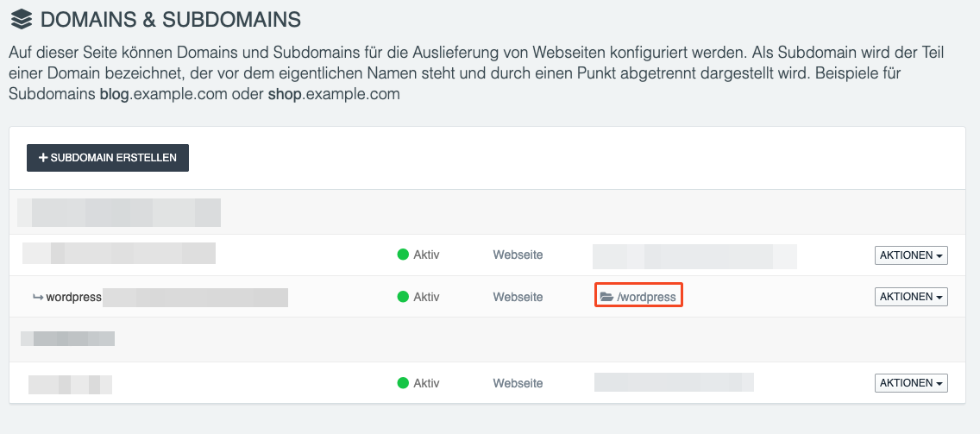Screen dimensions: 980x434
Task: Click Webseite label in wordpress row
Action: pyautogui.click(x=518, y=297)
